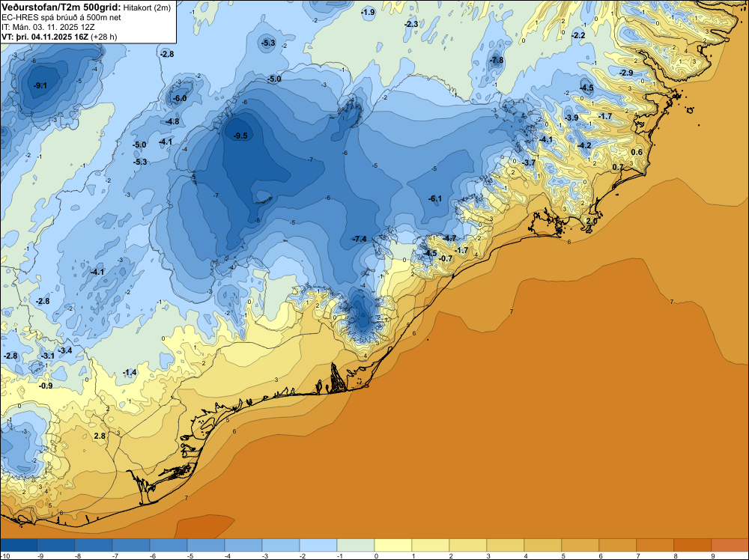Viewport: 749px width, 560px height.
Task: Click the legend tick label 3
Action: (x=488, y=556)
